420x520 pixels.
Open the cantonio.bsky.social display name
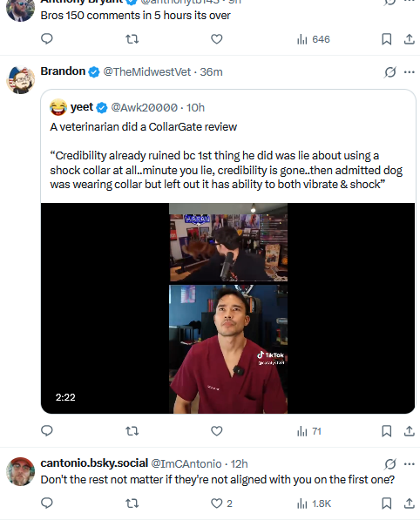(x=94, y=463)
